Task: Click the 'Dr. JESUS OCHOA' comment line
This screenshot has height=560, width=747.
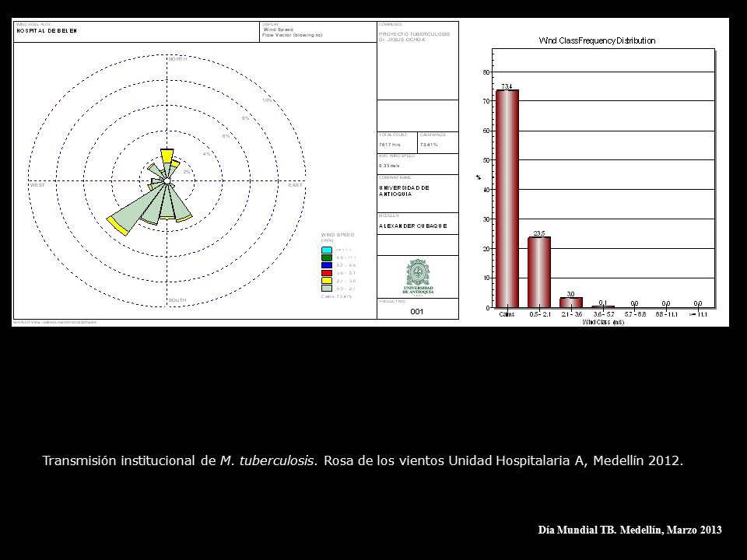Action: 402,40
